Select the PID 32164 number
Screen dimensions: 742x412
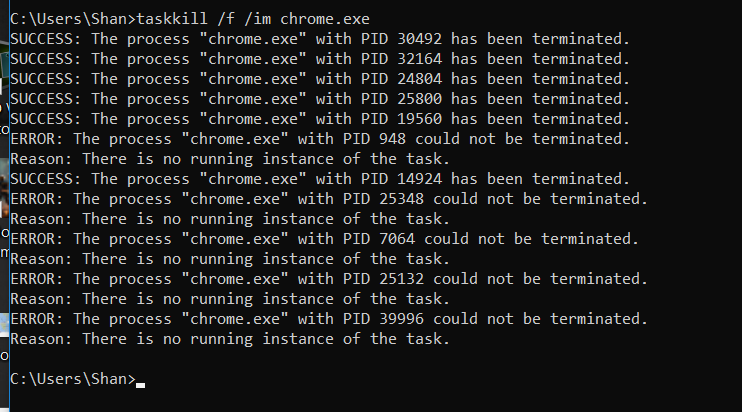point(419,59)
